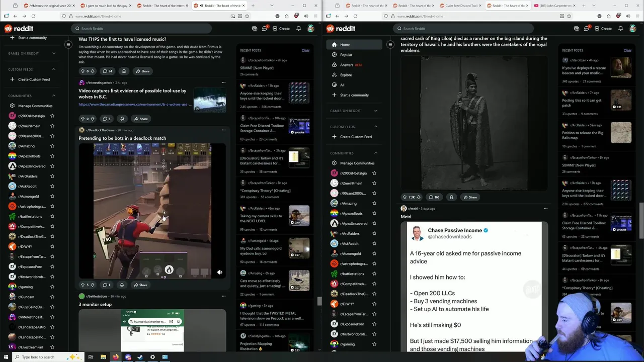Downvote the wolves tool-use post

[x=92, y=119]
